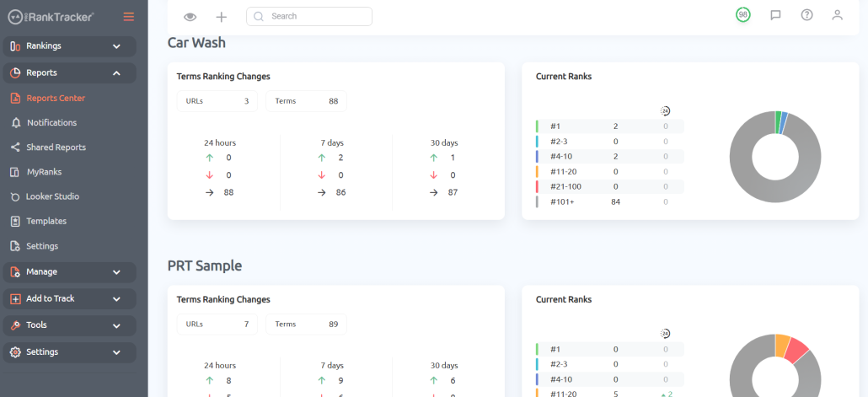Click the eye view icon in top bar

(x=190, y=17)
